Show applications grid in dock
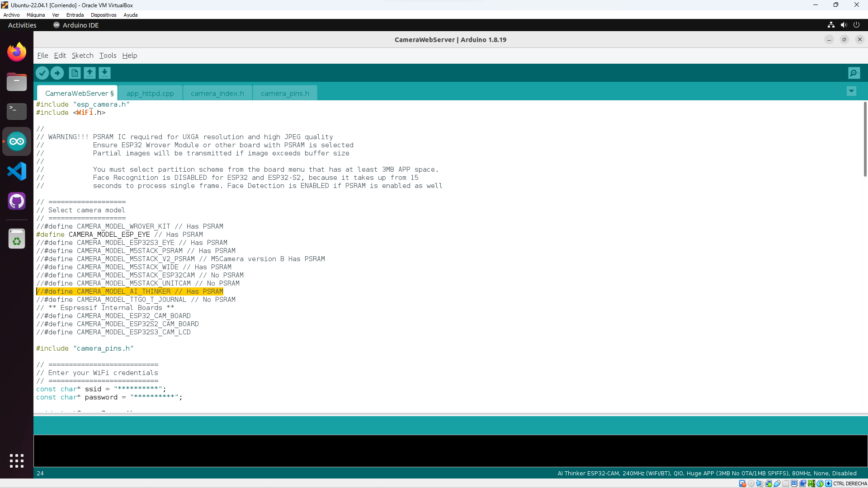Screen dimensions: 868x488 point(17,461)
